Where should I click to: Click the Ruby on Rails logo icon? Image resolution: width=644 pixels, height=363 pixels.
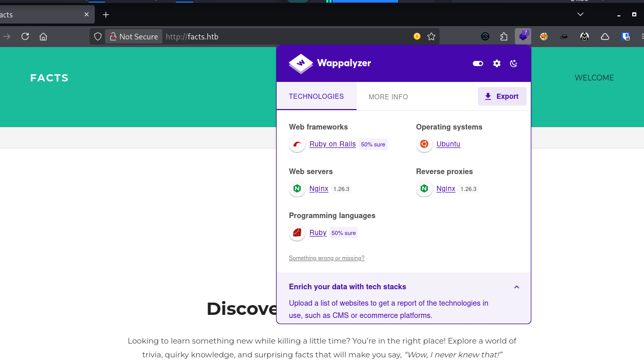pos(297,144)
